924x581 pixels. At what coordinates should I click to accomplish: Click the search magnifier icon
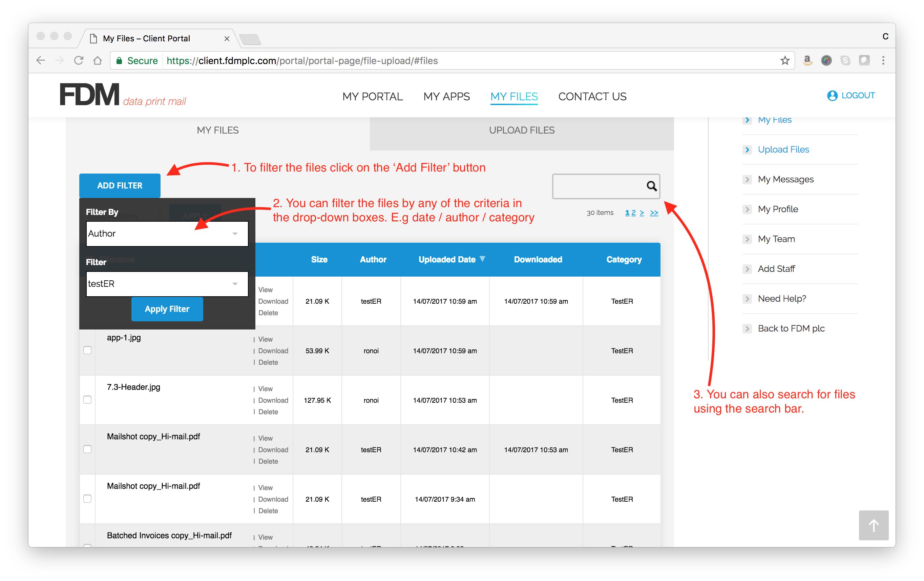click(651, 186)
